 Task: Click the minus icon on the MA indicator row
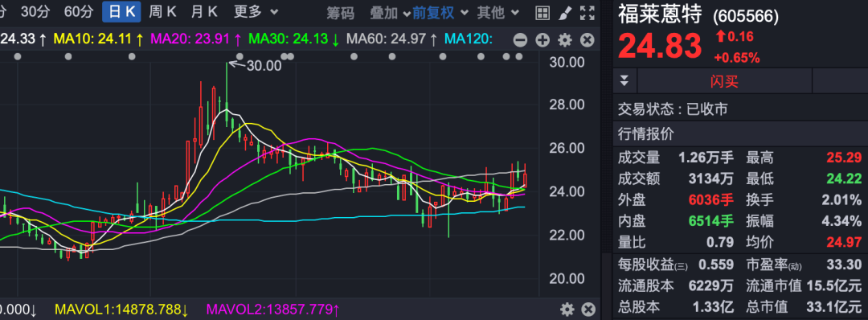[x=520, y=40]
